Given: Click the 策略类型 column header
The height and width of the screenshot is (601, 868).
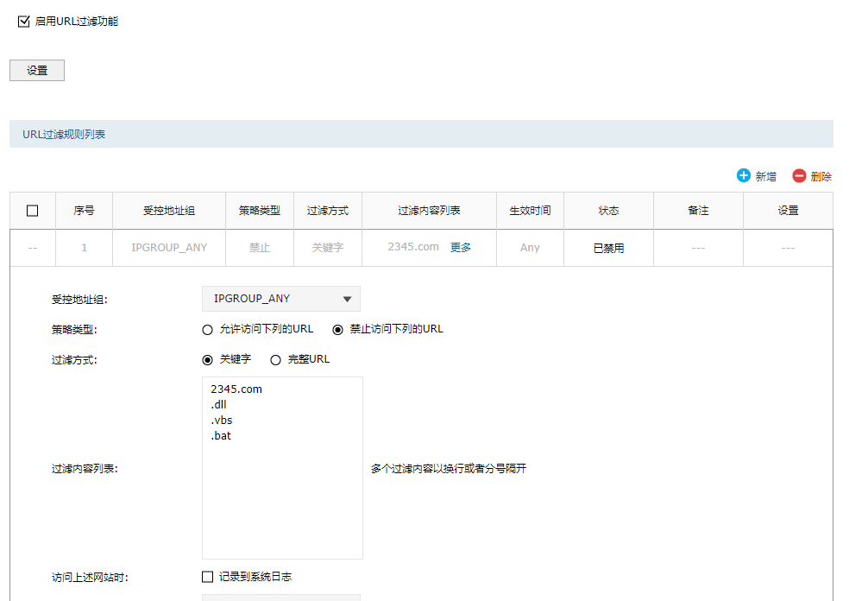Looking at the screenshot, I should [x=260, y=211].
